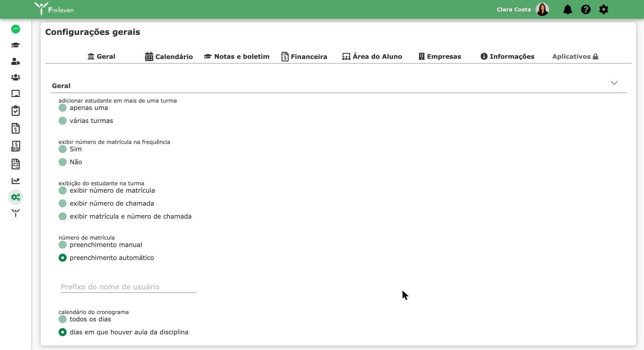644x350 pixels.
Task: Open the clipboard checkmark sidebar icon
Action: point(16,110)
